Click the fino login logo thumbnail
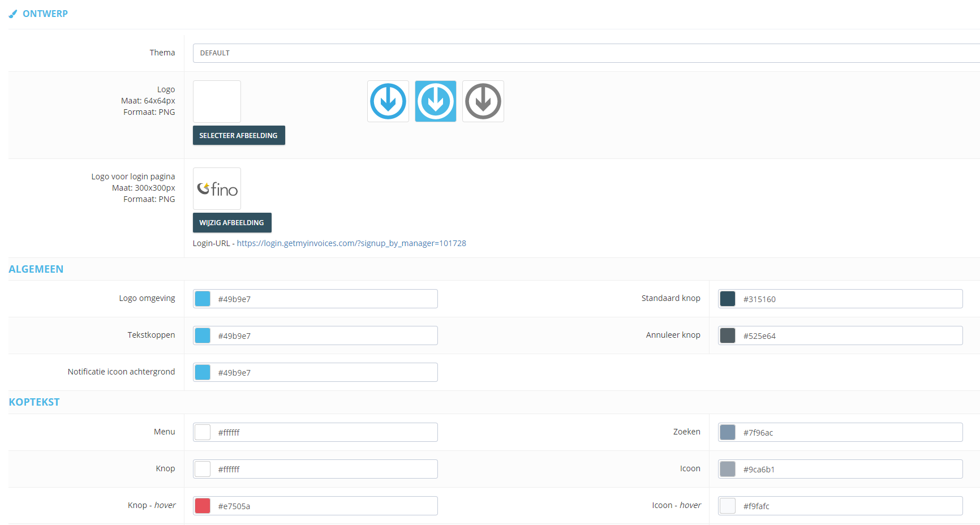This screenshot has width=980, height=525. (217, 188)
